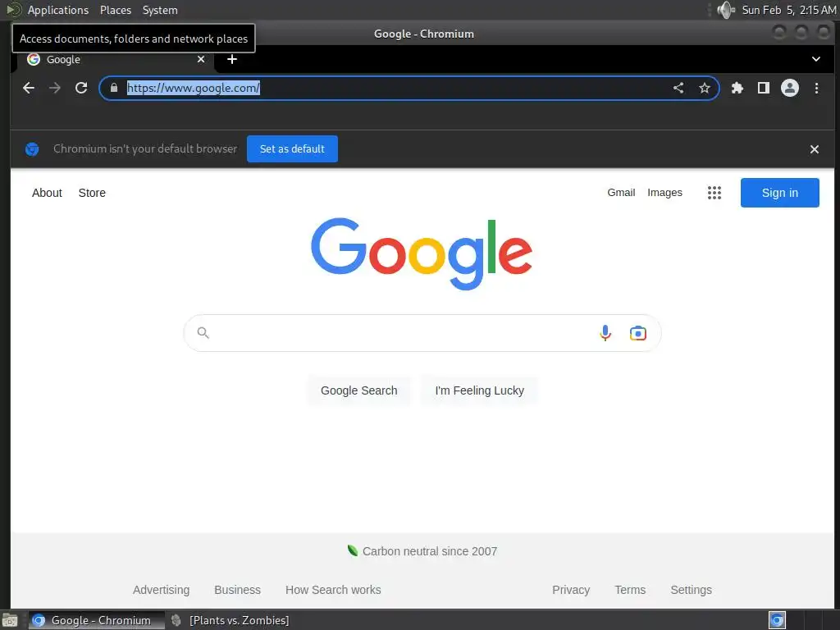Open the Extensions puzzle icon

[737, 88]
